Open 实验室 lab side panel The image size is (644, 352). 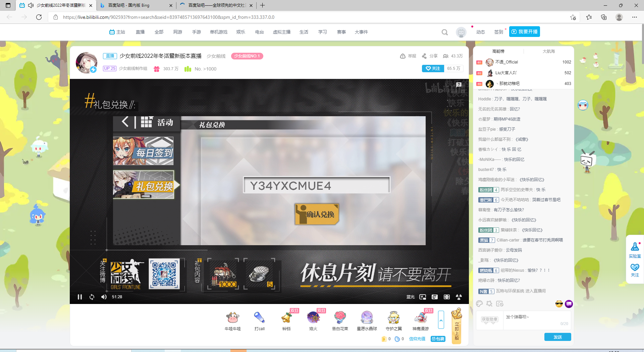tap(635, 250)
